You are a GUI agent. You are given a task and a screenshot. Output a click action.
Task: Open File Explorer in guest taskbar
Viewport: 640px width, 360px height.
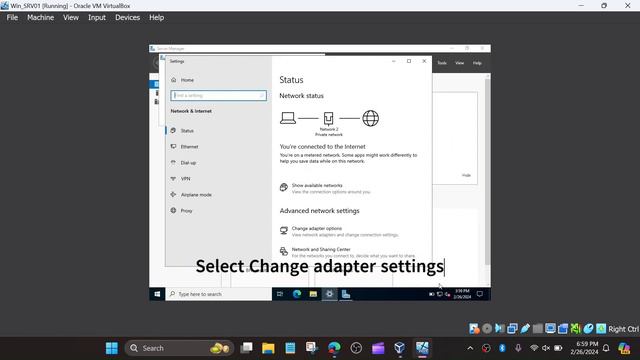click(313, 294)
